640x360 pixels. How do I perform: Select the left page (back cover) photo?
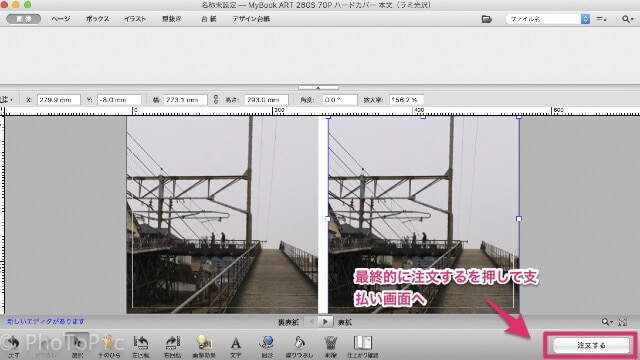pos(222,215)
